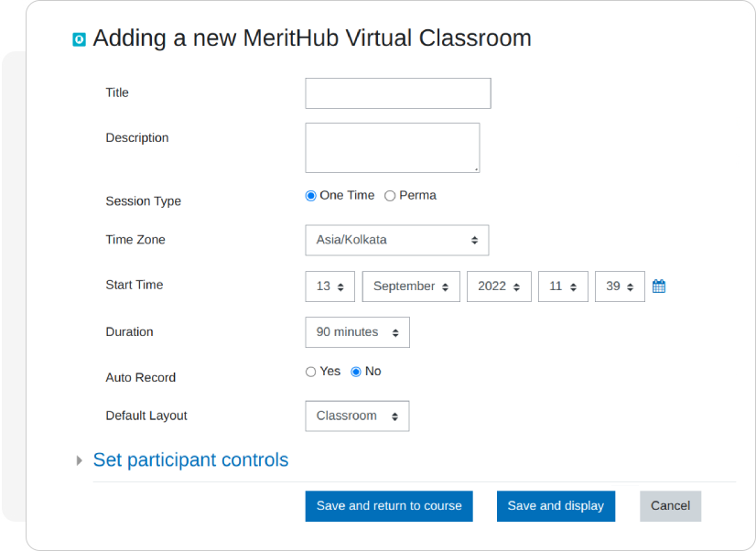
Task: Open the Default Layout dropdown showing Classroom
Action: coord(357,416)
